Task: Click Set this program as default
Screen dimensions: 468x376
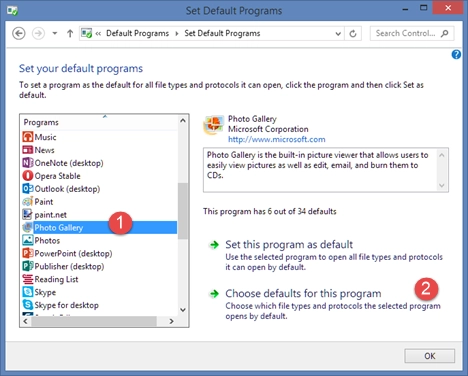Action: pyautogui.click(x=289, y=244)
